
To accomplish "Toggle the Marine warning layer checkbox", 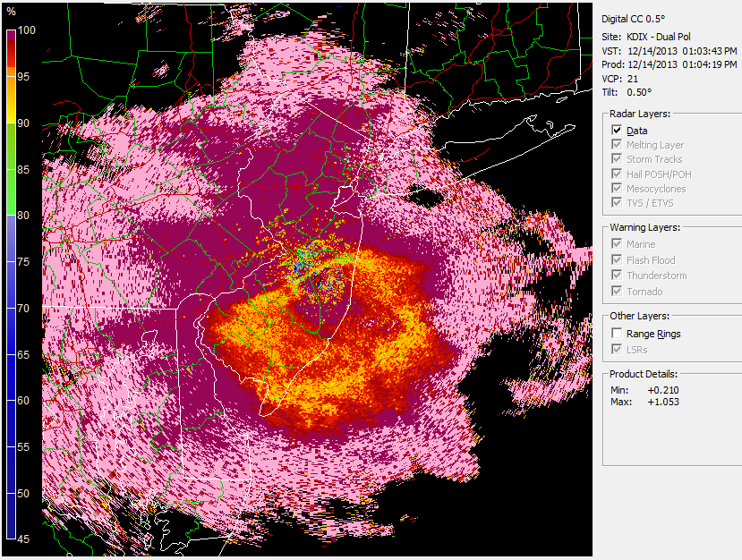I will pyautogui.click(x=617, y=243).
